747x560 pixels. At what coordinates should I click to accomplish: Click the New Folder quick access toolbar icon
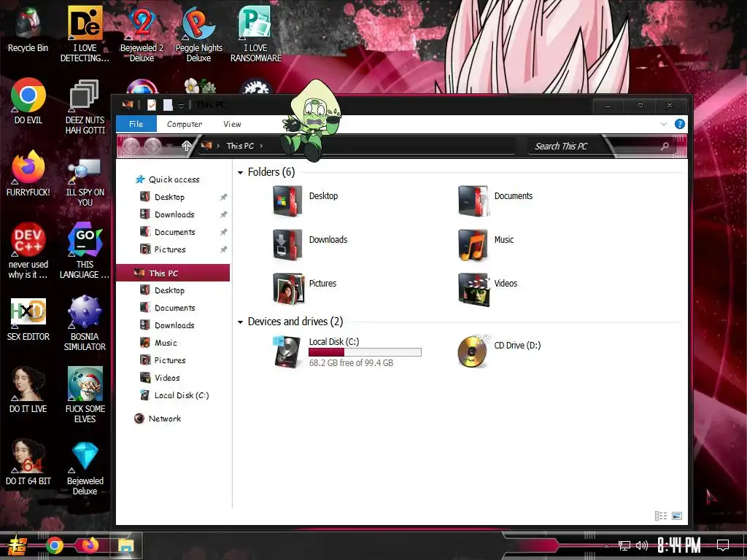(168, 105)
